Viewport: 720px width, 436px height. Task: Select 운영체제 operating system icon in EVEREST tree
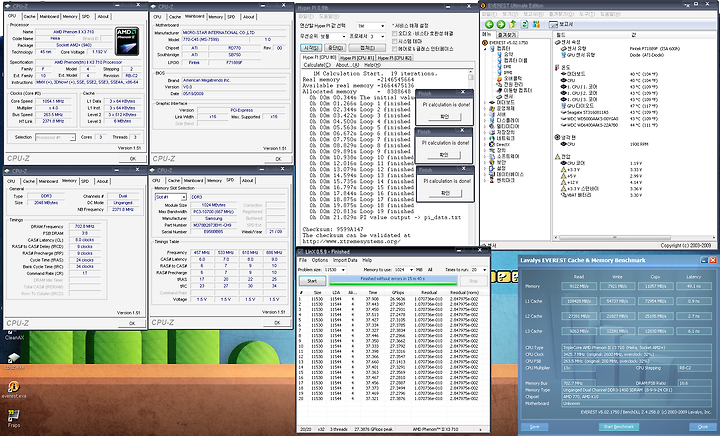coord(492,108)
